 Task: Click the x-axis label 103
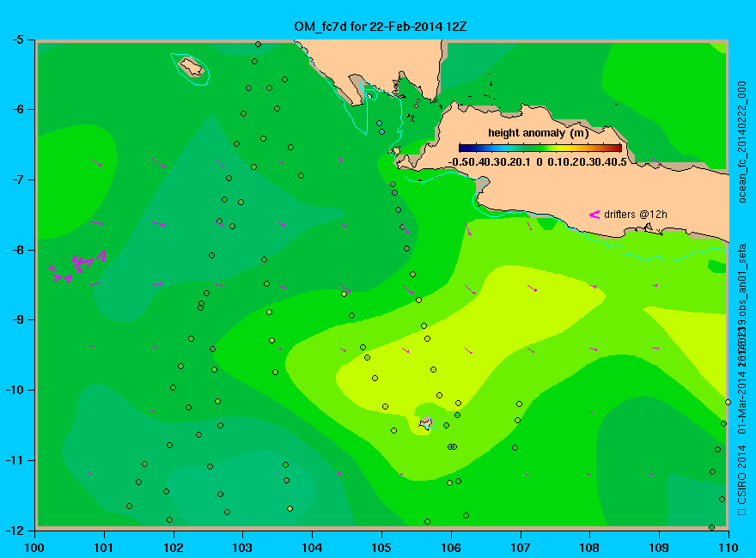[242, 548]
